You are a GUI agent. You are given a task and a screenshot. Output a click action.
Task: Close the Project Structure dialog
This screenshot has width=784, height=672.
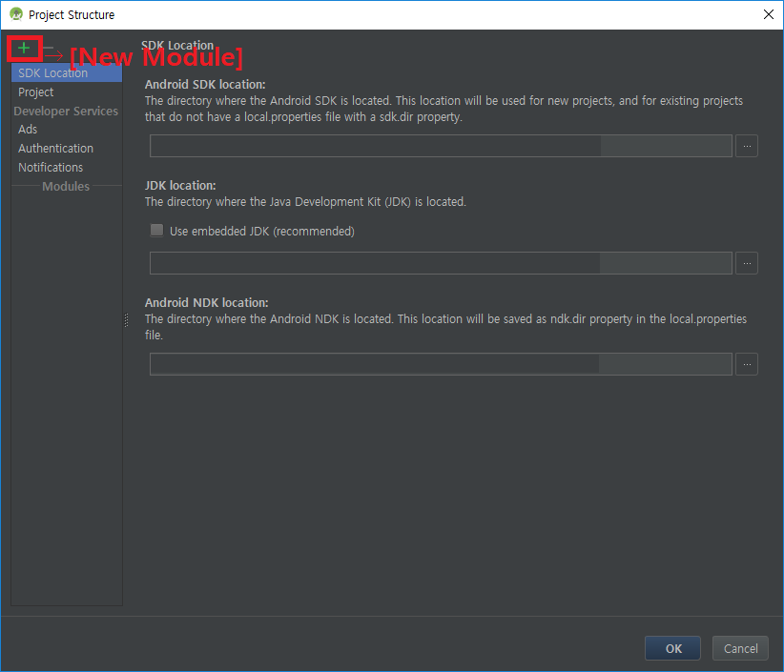click(769, 14)
